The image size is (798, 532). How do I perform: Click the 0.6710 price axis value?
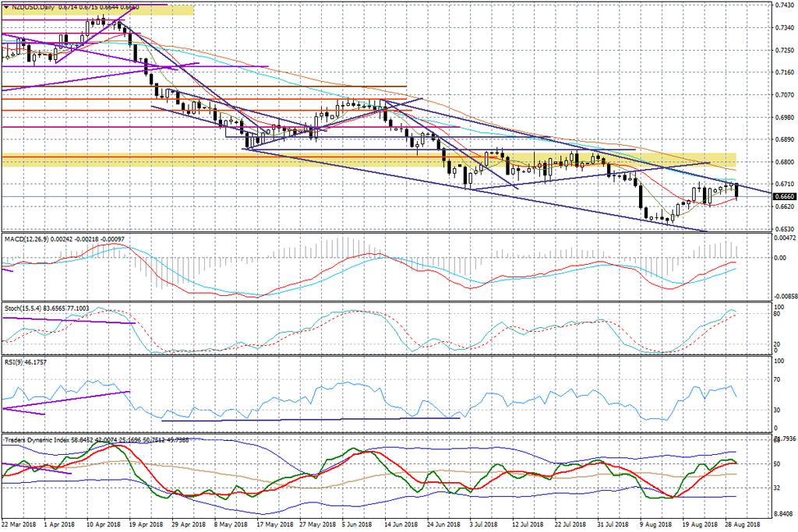point(784,184)
